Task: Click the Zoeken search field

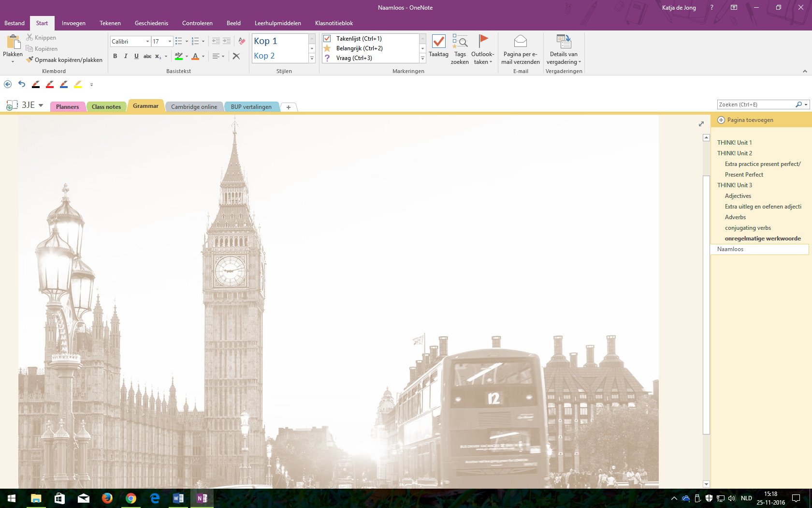Action: 756,105
